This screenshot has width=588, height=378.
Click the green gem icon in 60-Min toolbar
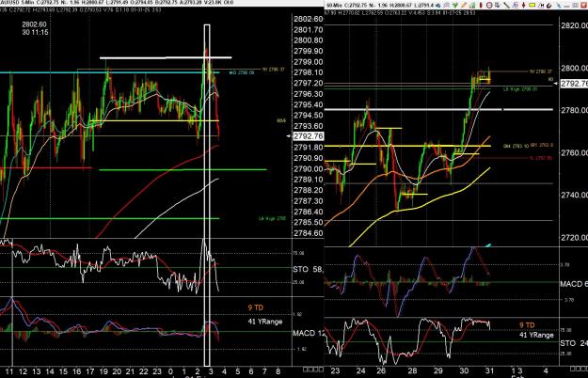(x=455, y=6)
